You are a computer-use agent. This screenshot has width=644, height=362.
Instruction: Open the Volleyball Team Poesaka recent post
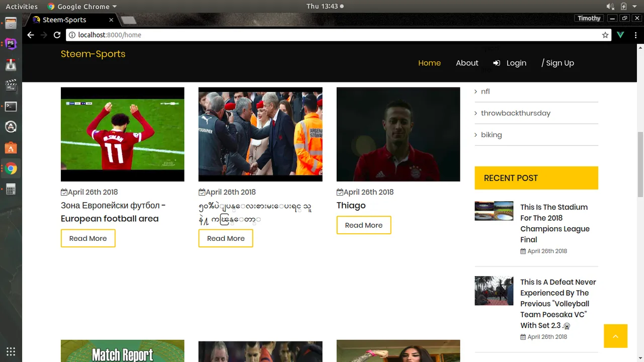(x=558, y=304)
